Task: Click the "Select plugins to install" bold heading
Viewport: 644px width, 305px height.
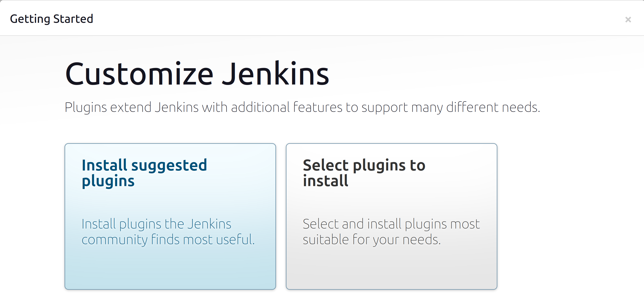Action: (364, 172)
